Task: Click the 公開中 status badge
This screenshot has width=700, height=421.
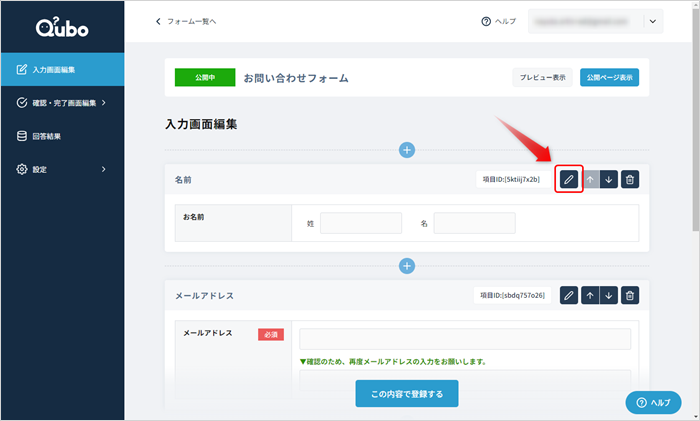Action: [205, 77]
